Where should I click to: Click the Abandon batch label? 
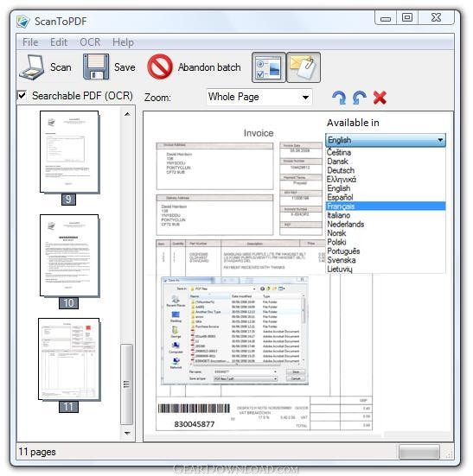209,67
